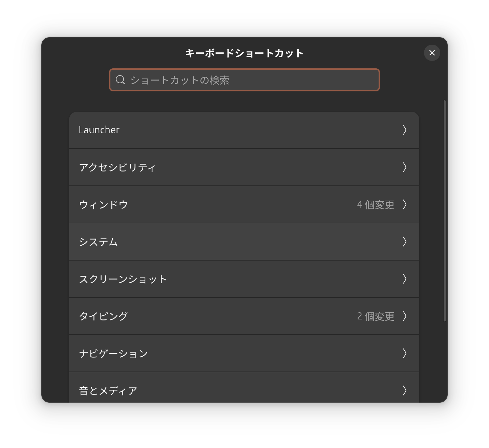Screen dimensions: 489x448
Task: Click chevron next to アクセシビリティ
Action: 404,167
